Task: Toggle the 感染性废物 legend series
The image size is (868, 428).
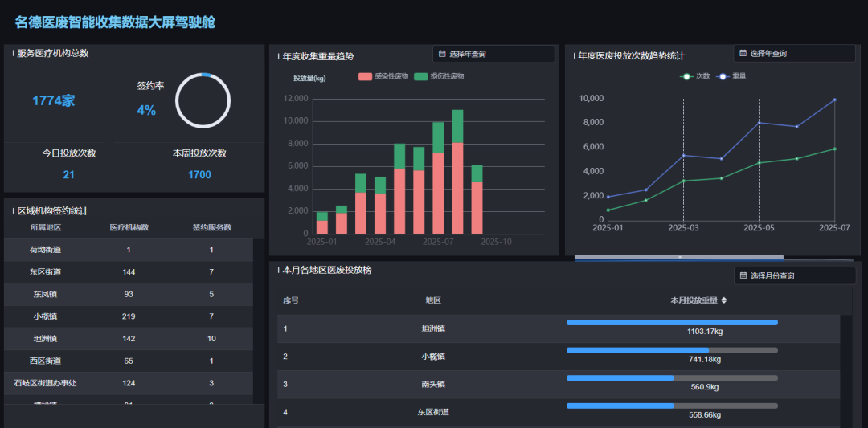Action: pos(383,76)
